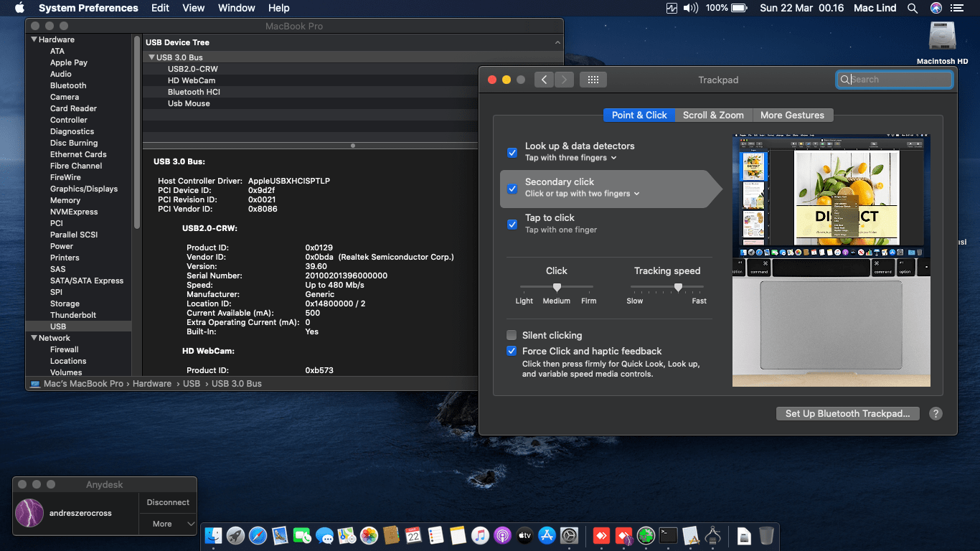This screenshot has height=551, width=980.
Task: Click Disconnect in AnyDesk panel
Action: tap(168, 502)
